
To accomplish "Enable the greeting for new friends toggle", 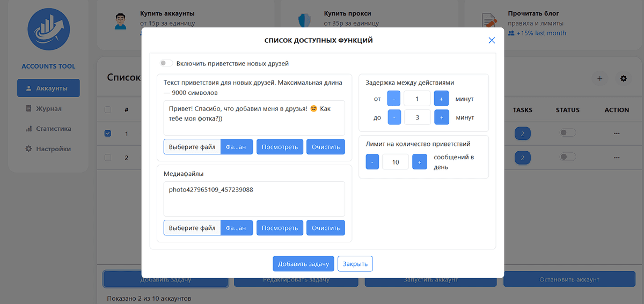I will [166, 63].
